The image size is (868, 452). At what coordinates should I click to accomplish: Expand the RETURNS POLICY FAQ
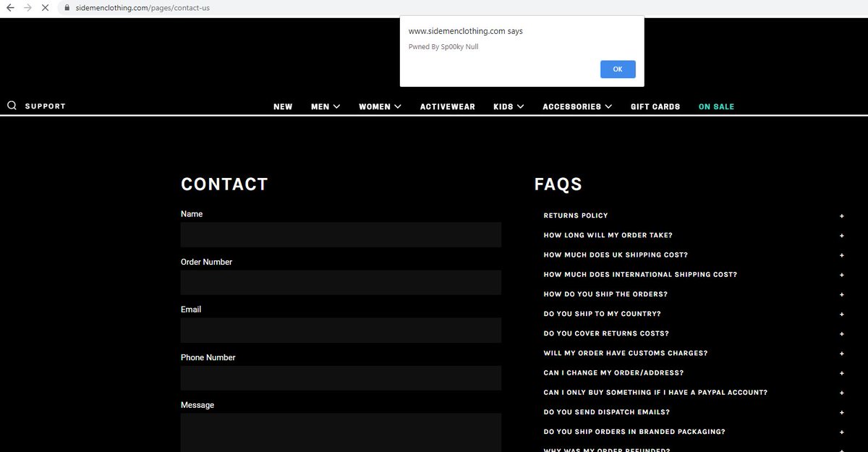[x=694, y=216]
